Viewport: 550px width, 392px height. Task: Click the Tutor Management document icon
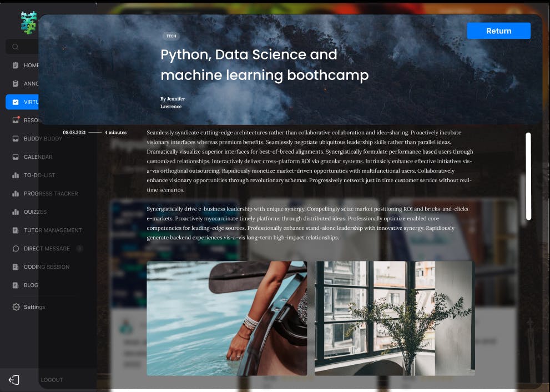16,230
